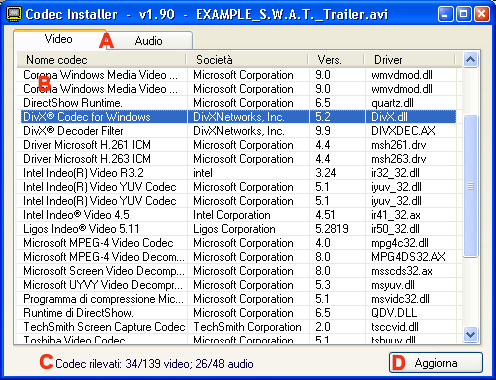Select Driver Microsoft H.261 ICM row
This screenshot has width=496, height=380.
[239, 145]
